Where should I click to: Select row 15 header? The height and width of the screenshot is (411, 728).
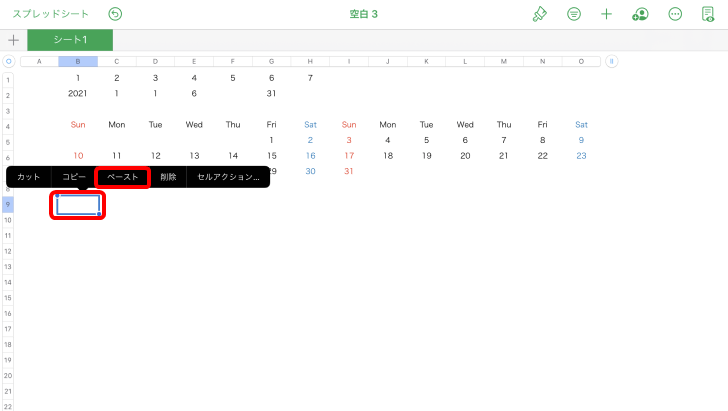8,298
